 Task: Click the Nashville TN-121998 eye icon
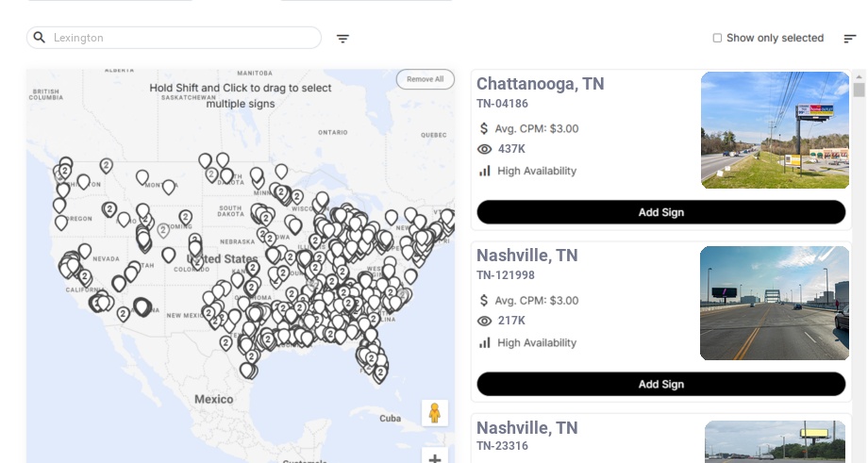point(485,321)
